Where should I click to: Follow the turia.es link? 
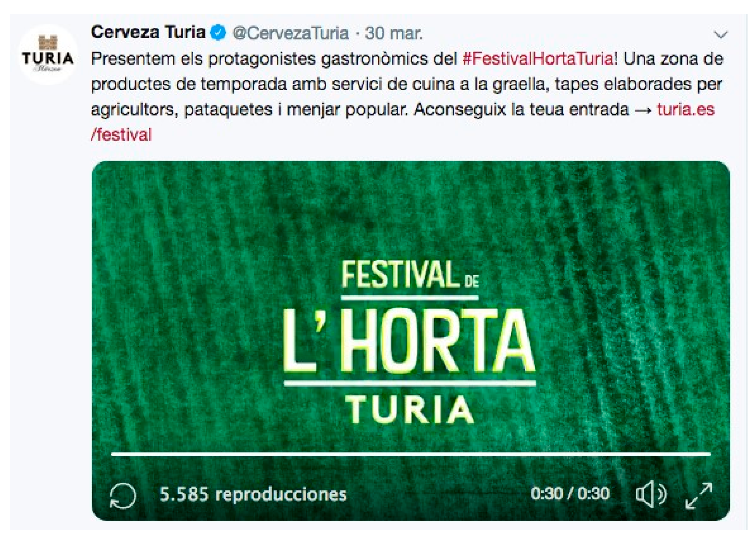686,109
